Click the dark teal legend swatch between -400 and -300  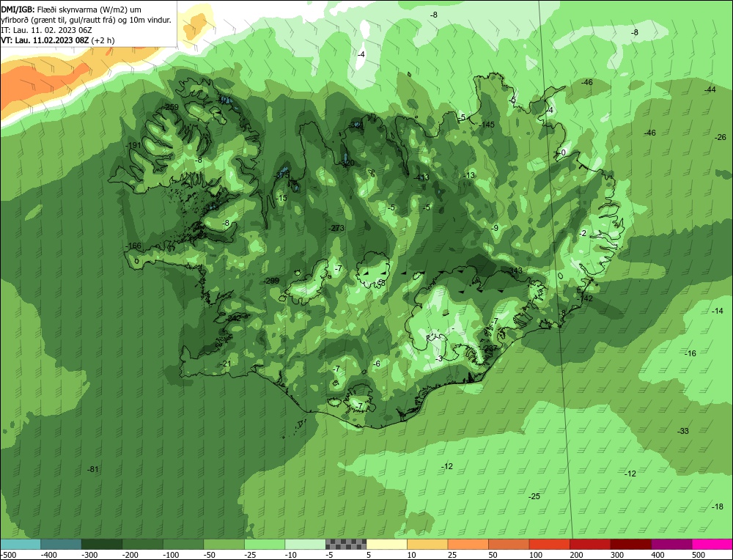click(x=62, y=544)
